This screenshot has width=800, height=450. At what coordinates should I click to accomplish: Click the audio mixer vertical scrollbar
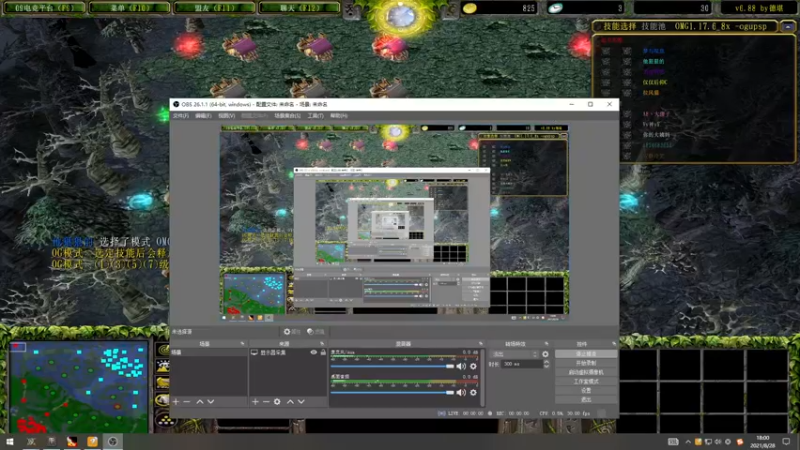(x=482, y=378)
